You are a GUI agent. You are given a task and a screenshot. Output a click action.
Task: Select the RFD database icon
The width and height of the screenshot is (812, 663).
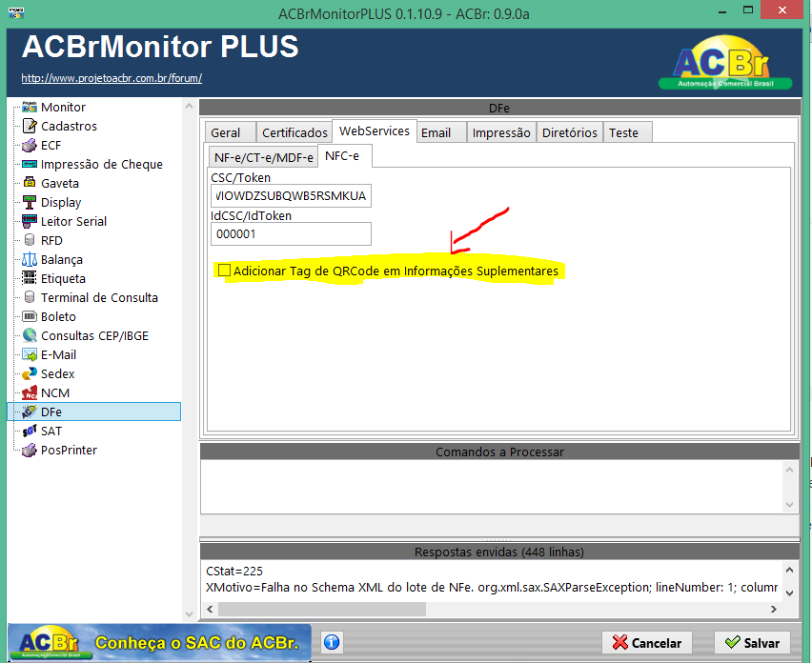pyautogui.click(x=30, y=240)
